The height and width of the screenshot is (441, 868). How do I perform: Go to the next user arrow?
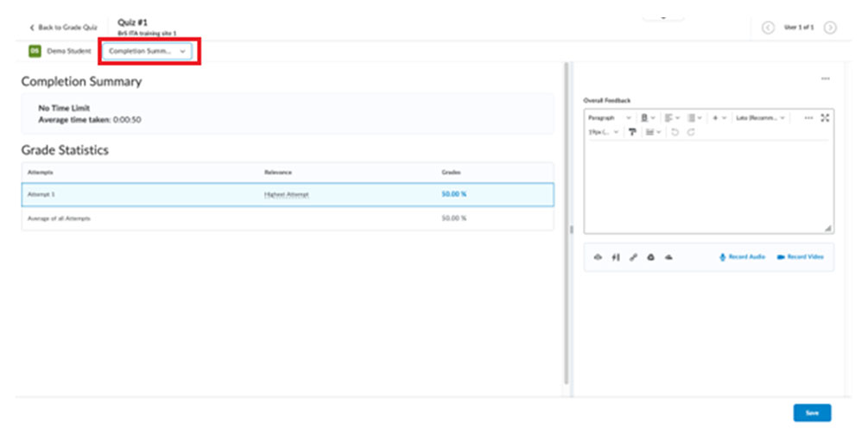(830, 28)
